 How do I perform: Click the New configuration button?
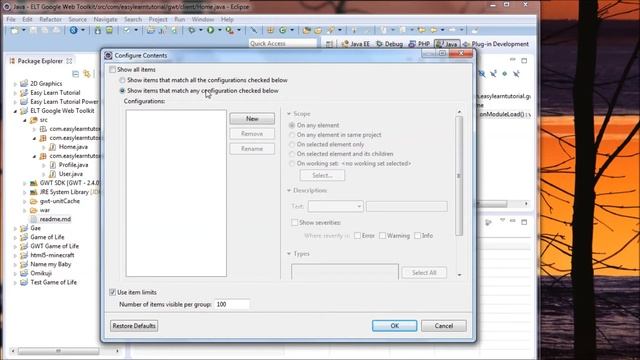252,119
